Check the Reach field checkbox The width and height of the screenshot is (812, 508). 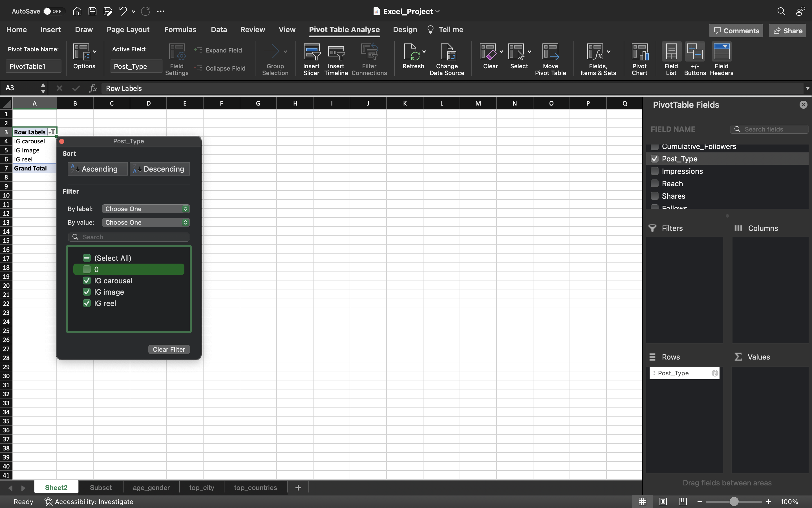pyautogui.click(x=654, y=183)
